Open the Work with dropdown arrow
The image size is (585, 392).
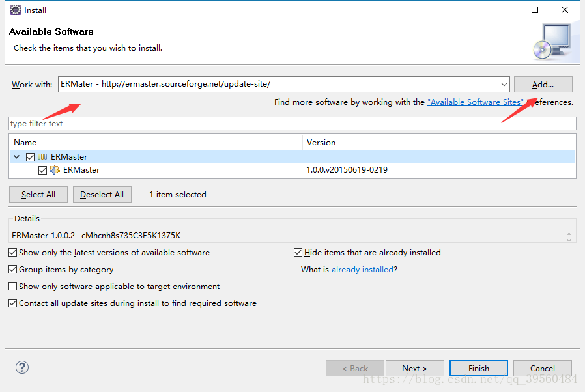[504, 84]
